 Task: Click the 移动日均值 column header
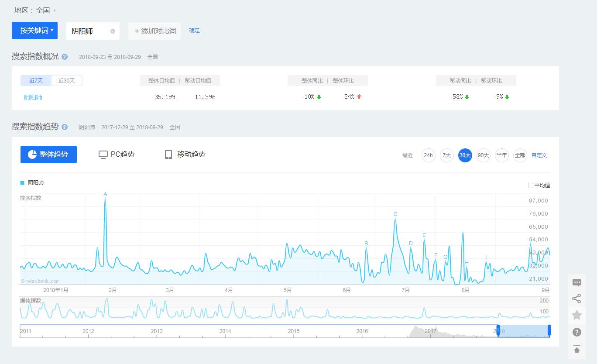point(198,81)
